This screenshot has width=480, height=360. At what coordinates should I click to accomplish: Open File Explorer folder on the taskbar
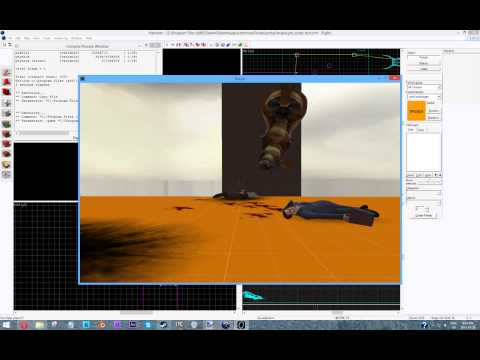(x=39, y=325)
